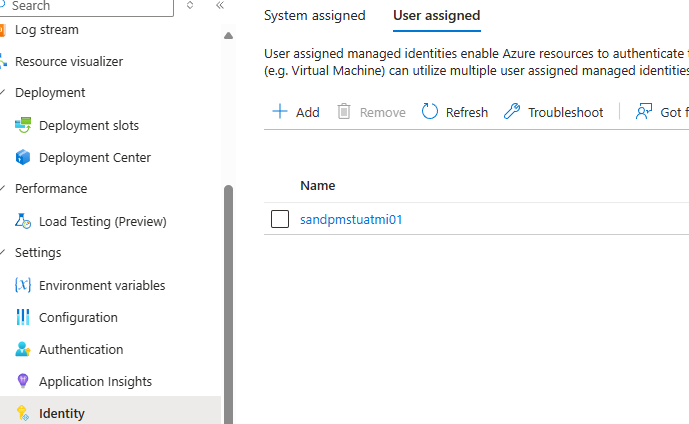Select the Load Testing flask icon
The image size is (689, 424).
[23, 221]
